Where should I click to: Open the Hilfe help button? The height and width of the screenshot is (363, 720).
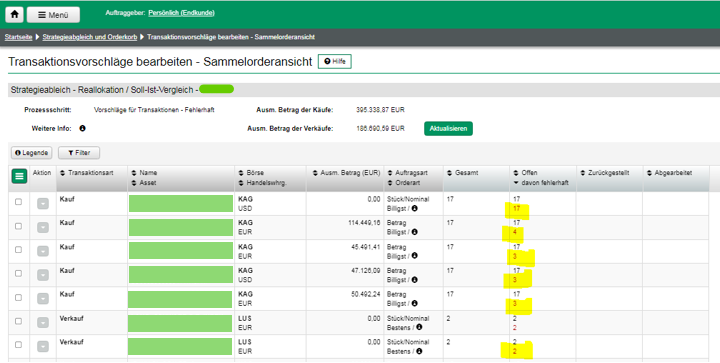pyautogui.click(x=335, y=61)
